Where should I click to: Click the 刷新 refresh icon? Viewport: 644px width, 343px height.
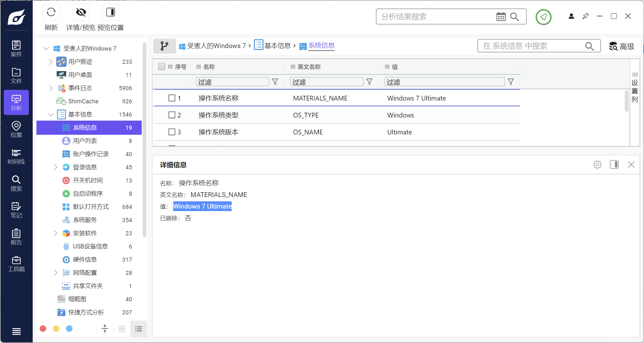51,12
